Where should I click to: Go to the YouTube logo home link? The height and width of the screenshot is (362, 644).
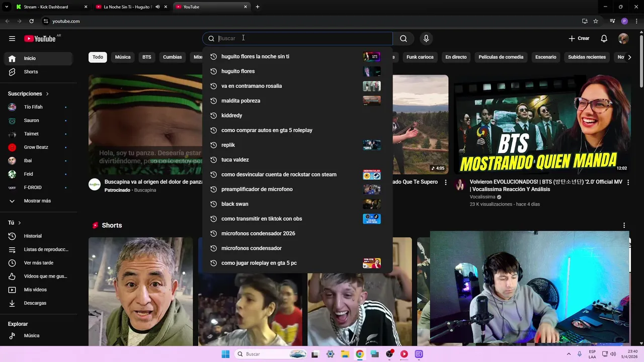[40, 39]
